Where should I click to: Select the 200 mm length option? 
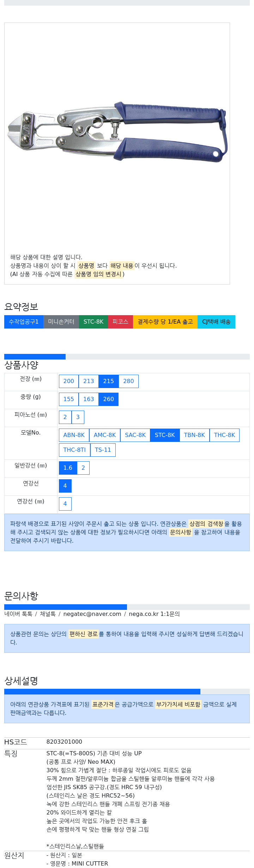pos(68,381)
